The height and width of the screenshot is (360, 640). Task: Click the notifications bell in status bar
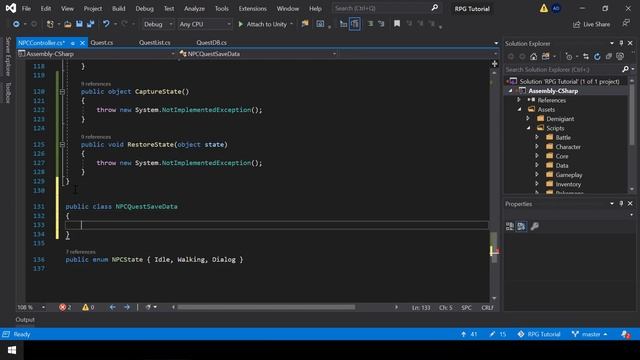click(625, 334)
